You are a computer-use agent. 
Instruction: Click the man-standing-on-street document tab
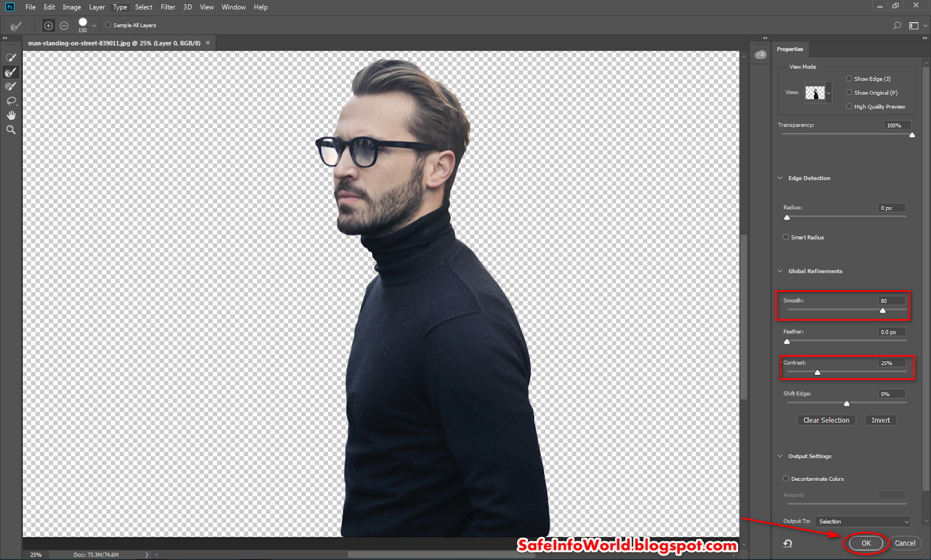click(113, 42)
